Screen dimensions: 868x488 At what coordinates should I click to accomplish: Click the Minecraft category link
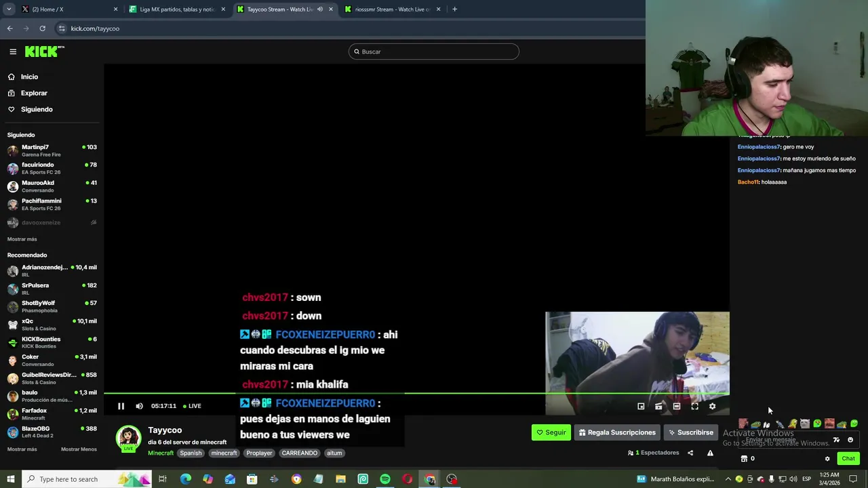(161, 453)
